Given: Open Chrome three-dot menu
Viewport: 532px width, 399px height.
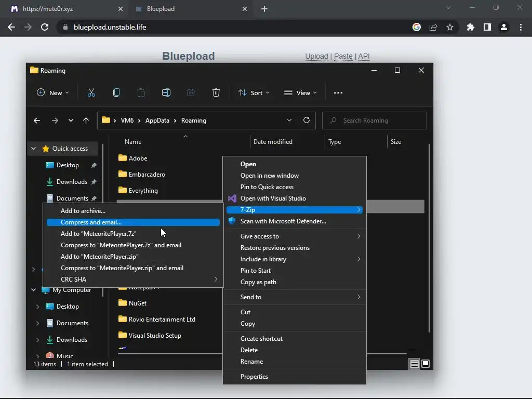Looking at the screenshot, I should [x=521, y=27].
